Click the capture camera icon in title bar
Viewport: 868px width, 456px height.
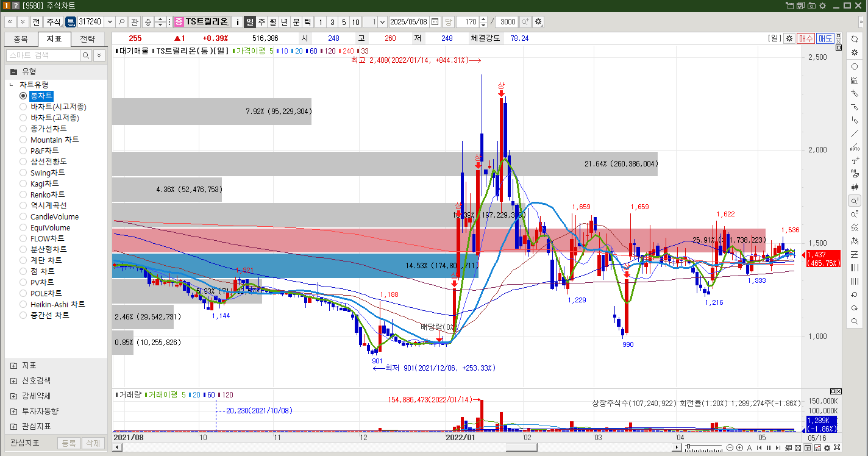coord(811,5)
